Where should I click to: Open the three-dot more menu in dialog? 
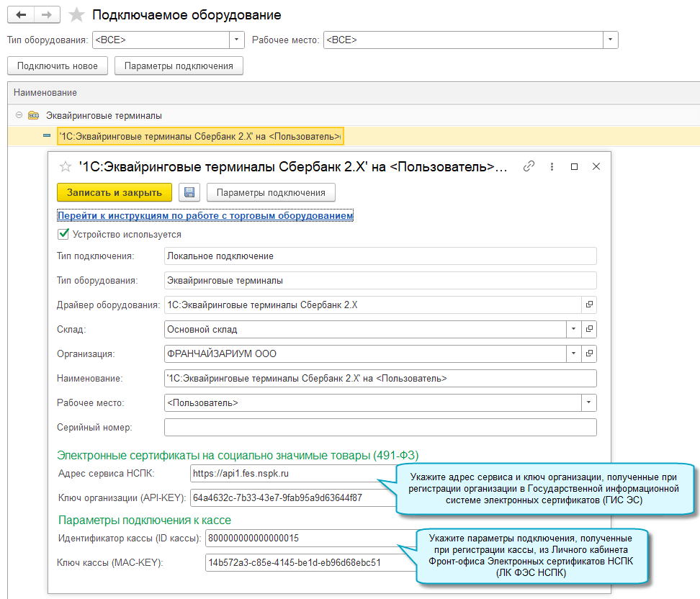click(x=552, y=166)
